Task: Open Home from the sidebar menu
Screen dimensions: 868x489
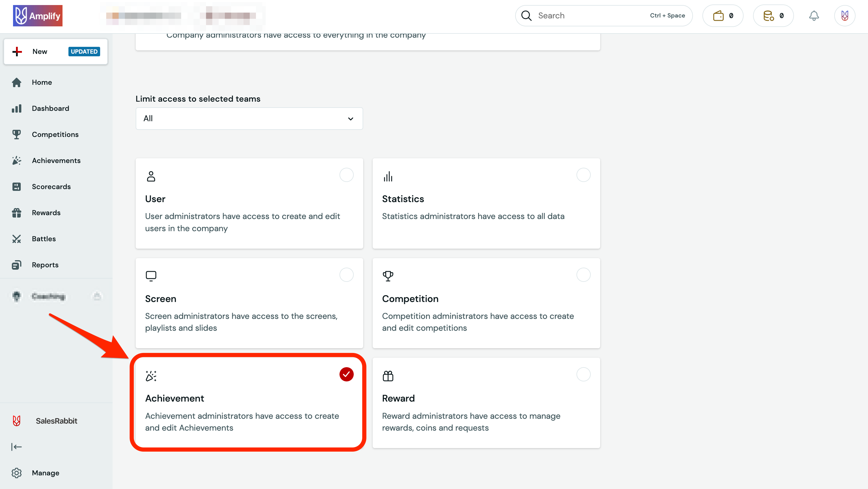Action: point(42,82)
